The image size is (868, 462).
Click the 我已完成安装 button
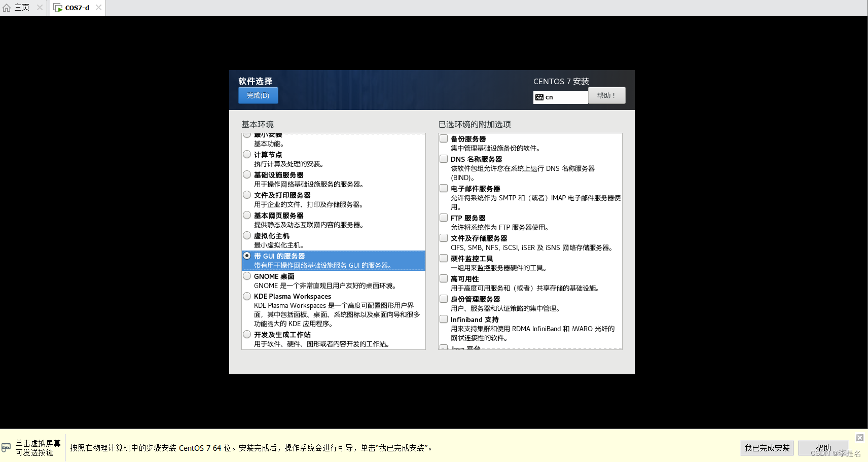[767, 448]
